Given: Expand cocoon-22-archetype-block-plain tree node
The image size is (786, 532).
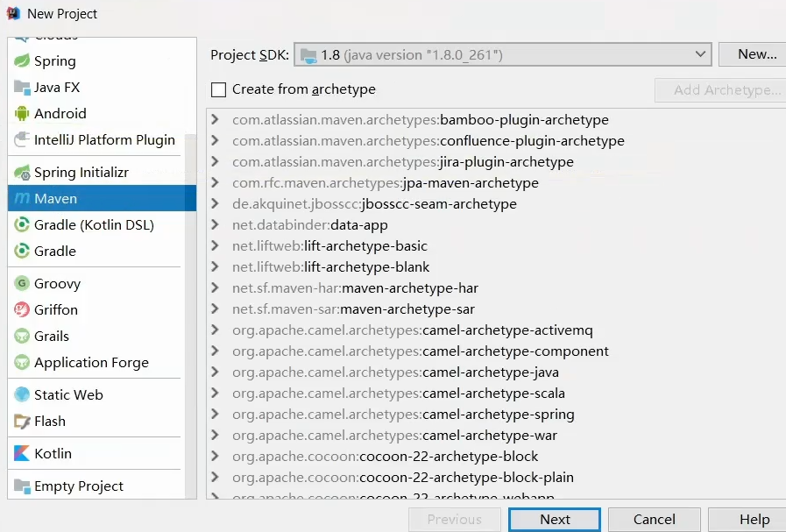Looking at the screenshot, I should (215, 478).
